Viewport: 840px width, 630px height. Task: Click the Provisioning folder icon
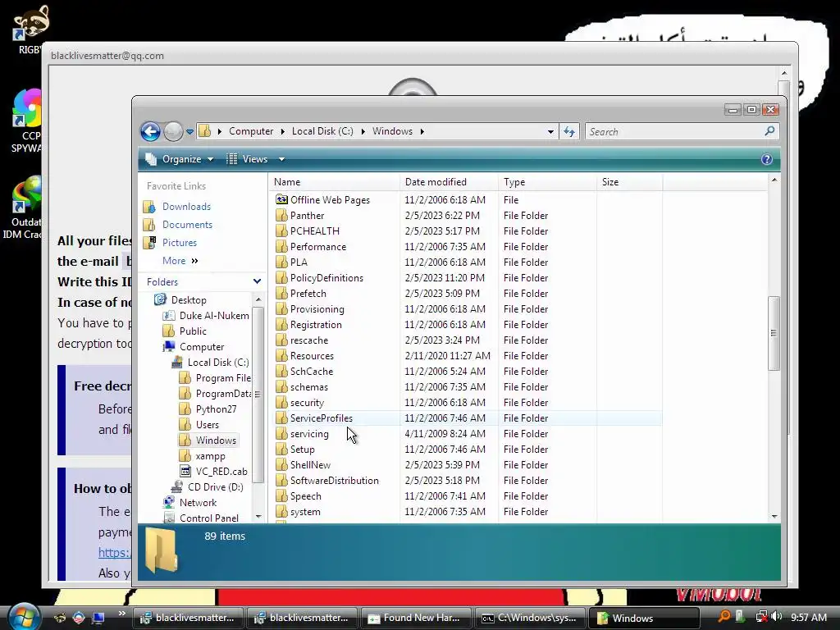[281, 308]
